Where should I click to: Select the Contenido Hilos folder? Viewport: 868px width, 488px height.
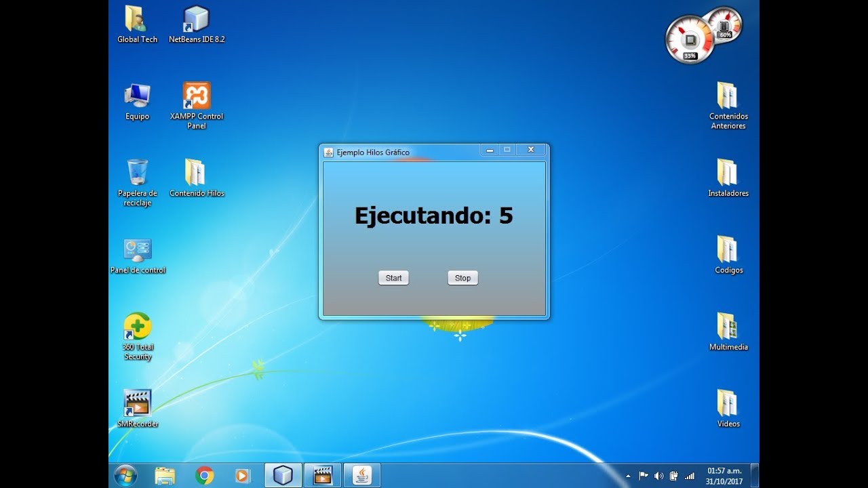(x=197, y=178)
